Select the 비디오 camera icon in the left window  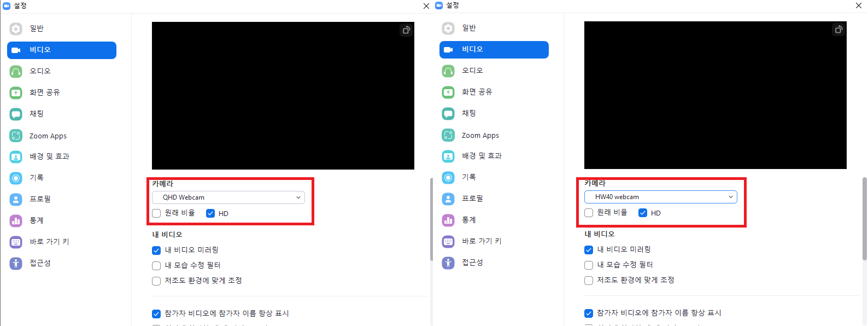click(x=16, y=50)
